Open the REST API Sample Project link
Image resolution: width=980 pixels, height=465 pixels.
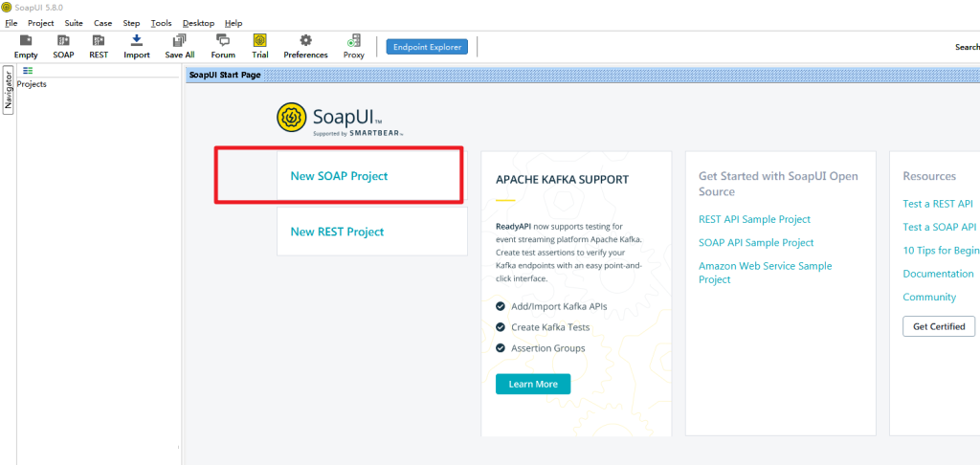point(754,219)
